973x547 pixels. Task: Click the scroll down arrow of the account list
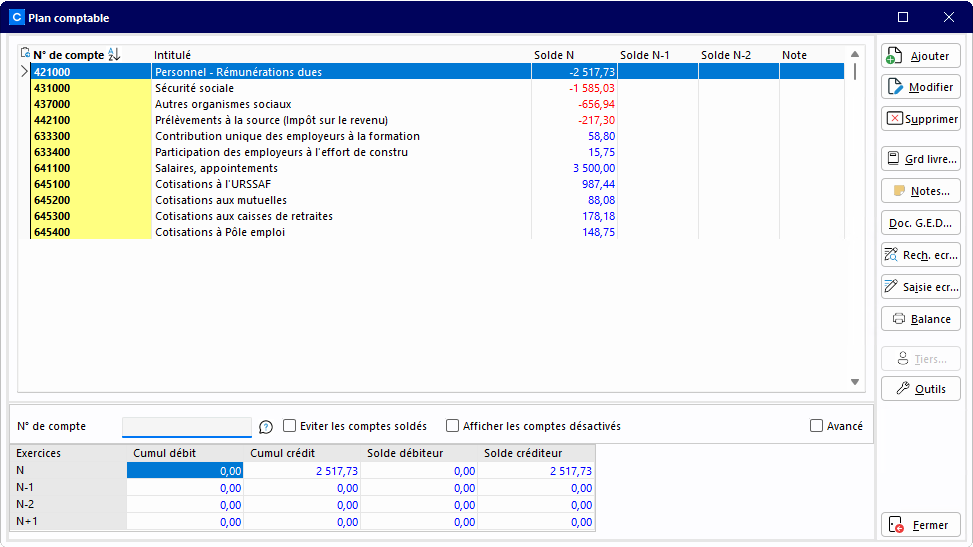(854, 382)
